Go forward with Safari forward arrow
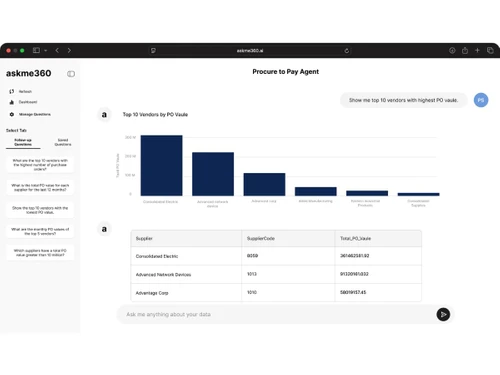The image size is (500, 375). coord(69,50)
